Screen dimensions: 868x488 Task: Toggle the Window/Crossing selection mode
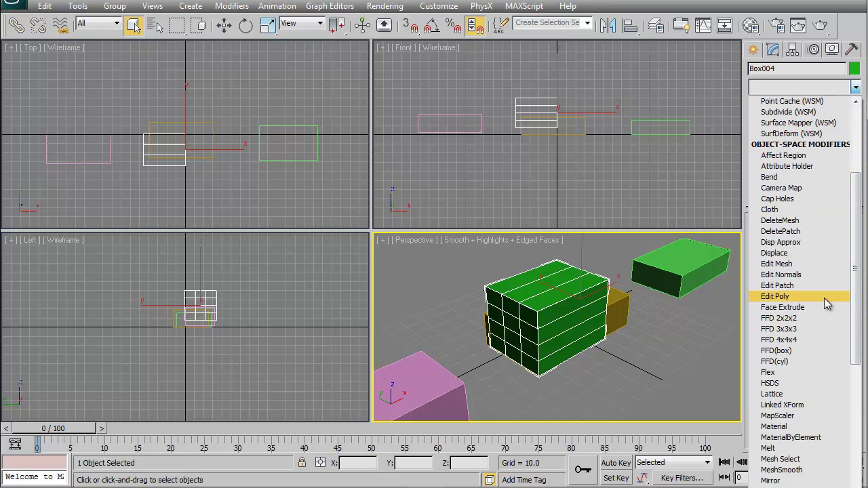[x=199, y=26]
